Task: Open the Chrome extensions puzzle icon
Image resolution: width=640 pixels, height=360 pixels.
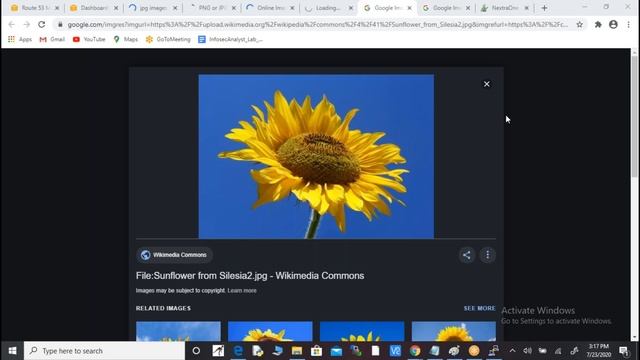Action: [x=598, y=24]
